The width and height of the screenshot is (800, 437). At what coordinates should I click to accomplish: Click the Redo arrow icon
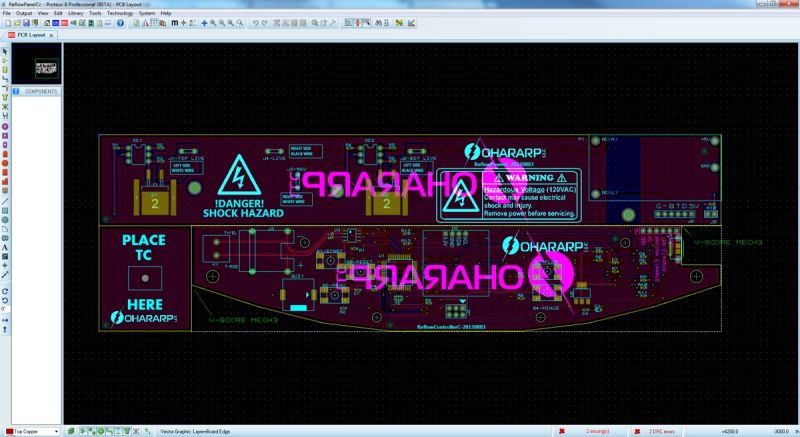[x=264, y=23]
